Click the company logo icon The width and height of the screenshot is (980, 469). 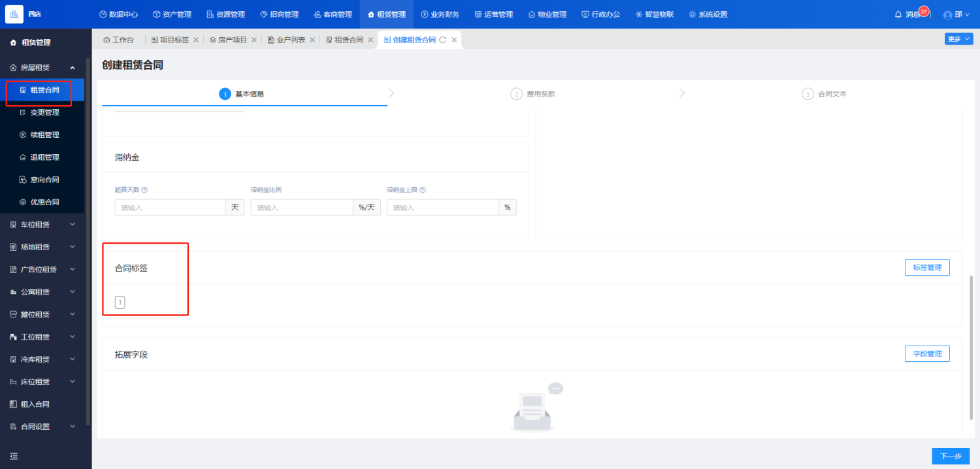coord(14,14)
